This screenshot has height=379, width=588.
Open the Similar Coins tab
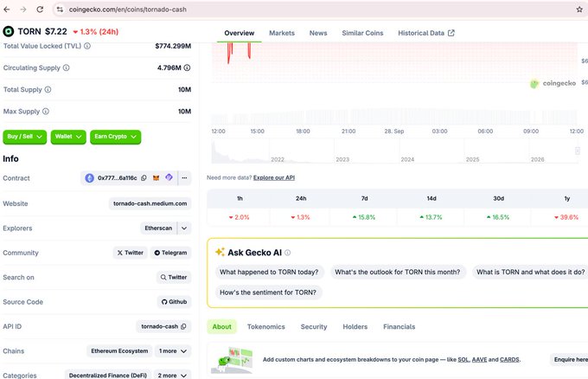point(362,33)
